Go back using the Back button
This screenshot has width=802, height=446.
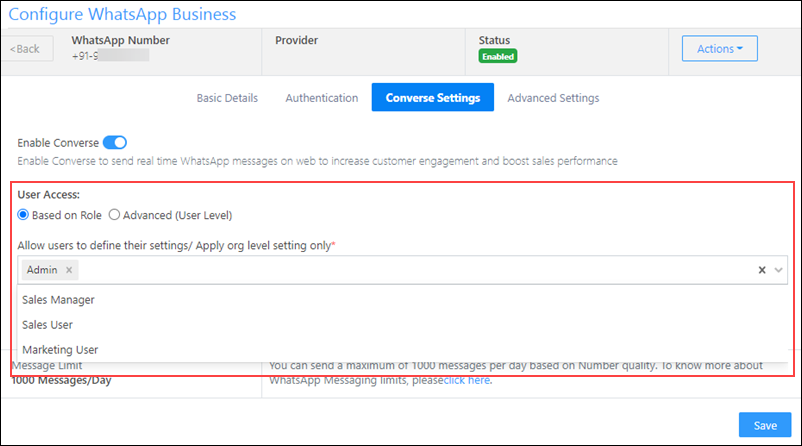pyautogui.click(x=27, y=49)
